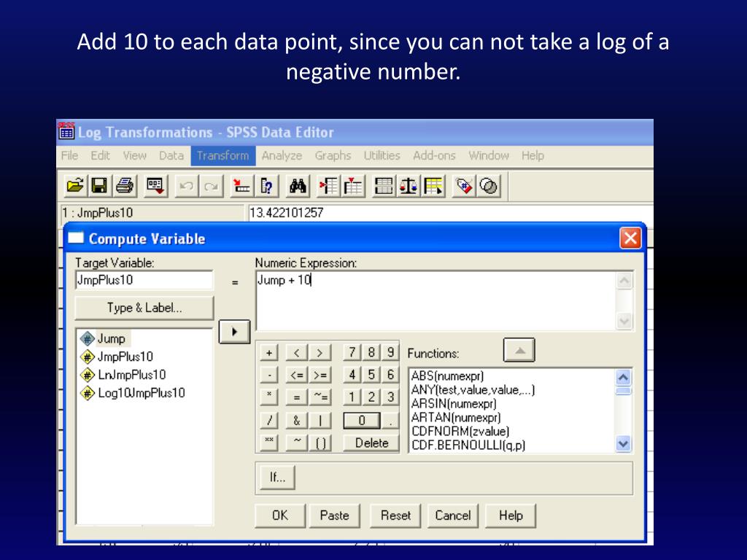Click the Print toolbar icon

coord(125,186)
